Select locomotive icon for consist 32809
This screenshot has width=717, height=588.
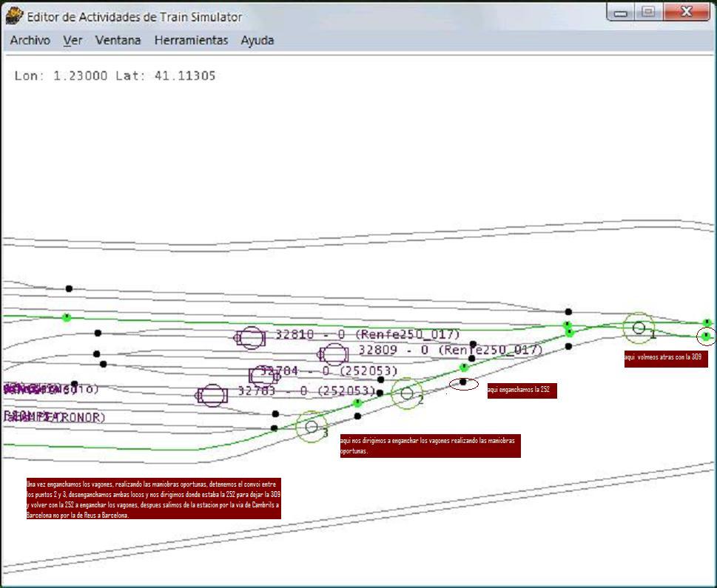point(334,354)
